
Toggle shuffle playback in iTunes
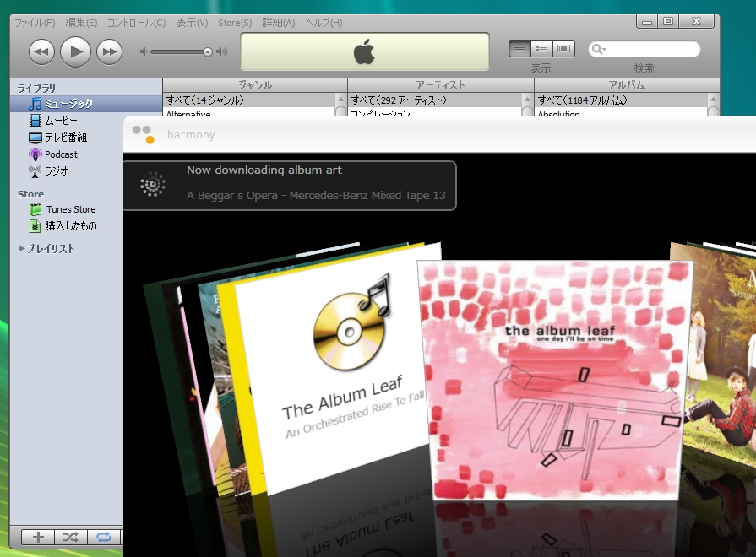pyautogui.click(x=71, y=537)
